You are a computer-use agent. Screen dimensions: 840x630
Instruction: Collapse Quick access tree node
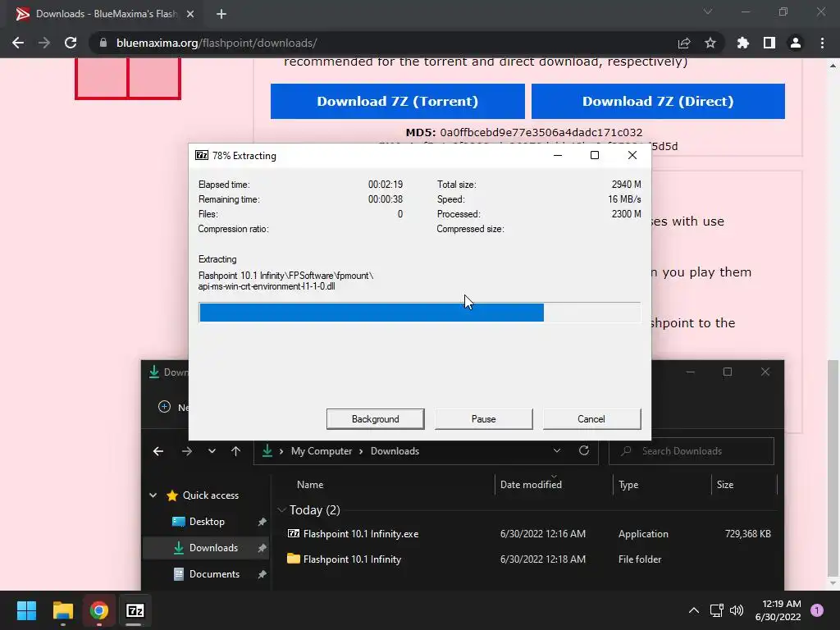tap(153, 495)
